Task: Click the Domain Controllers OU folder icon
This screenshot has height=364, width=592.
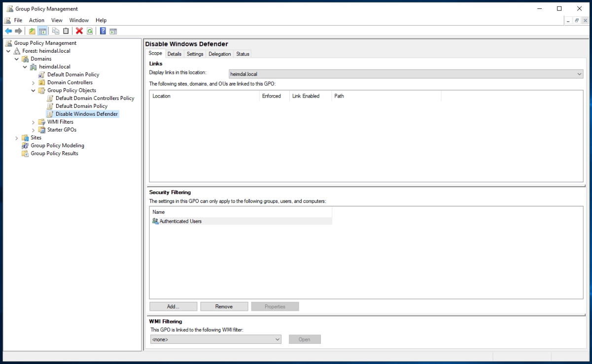Action: click(42, 82)
